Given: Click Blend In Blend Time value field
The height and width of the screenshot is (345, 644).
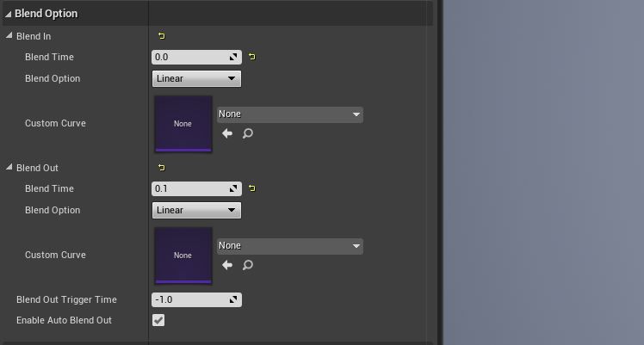Looking at the screenshot, I should point(197,57).
